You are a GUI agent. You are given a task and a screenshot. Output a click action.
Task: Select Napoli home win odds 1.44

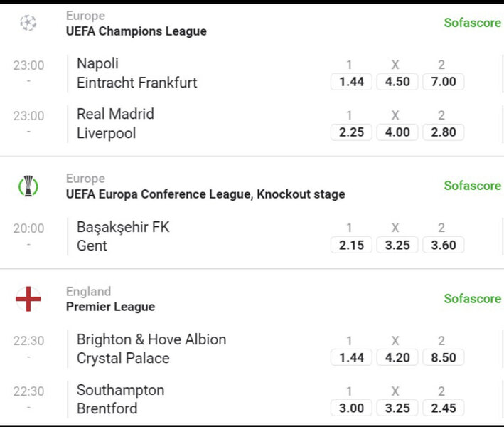click(351, 82)
